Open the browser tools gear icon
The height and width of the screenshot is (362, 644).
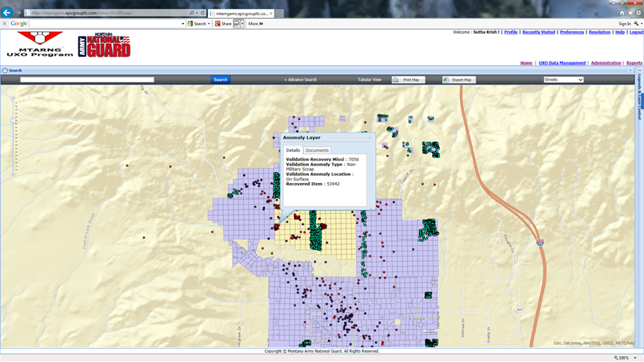point(637,13)
